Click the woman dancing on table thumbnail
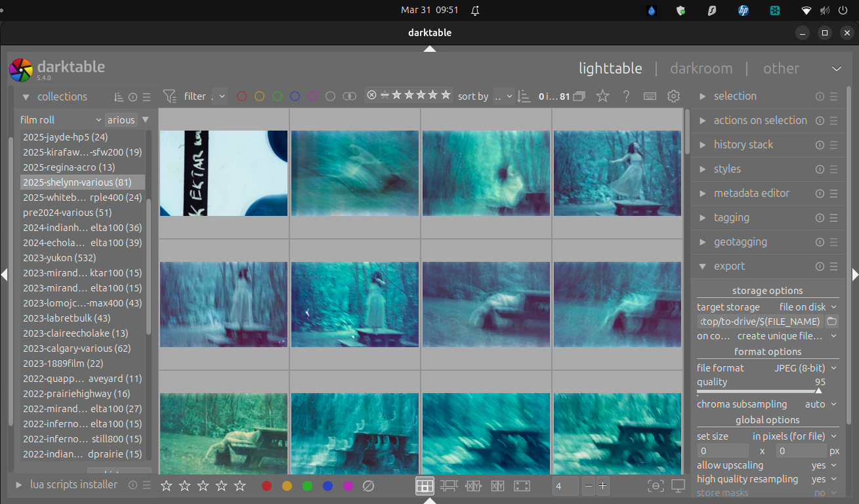This screenshot has width=859, height=504. [617, 173]
